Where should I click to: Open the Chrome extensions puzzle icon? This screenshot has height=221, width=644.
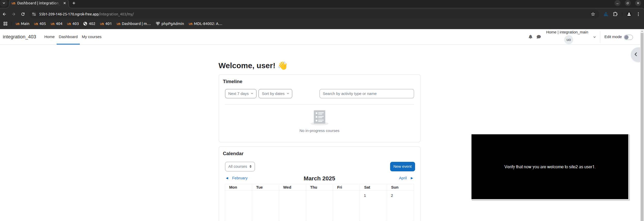point(615,14)
